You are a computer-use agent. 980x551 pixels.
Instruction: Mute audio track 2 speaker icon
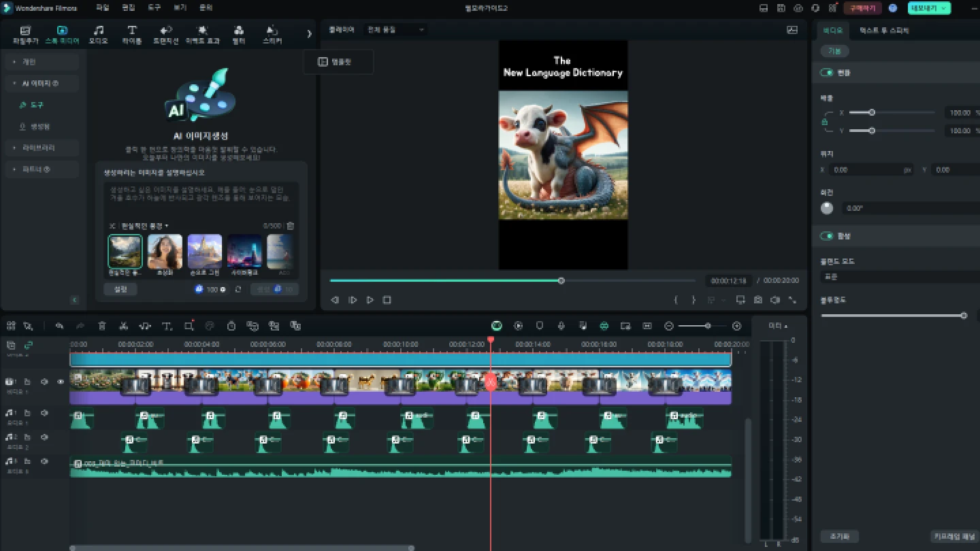coord(44,437)
